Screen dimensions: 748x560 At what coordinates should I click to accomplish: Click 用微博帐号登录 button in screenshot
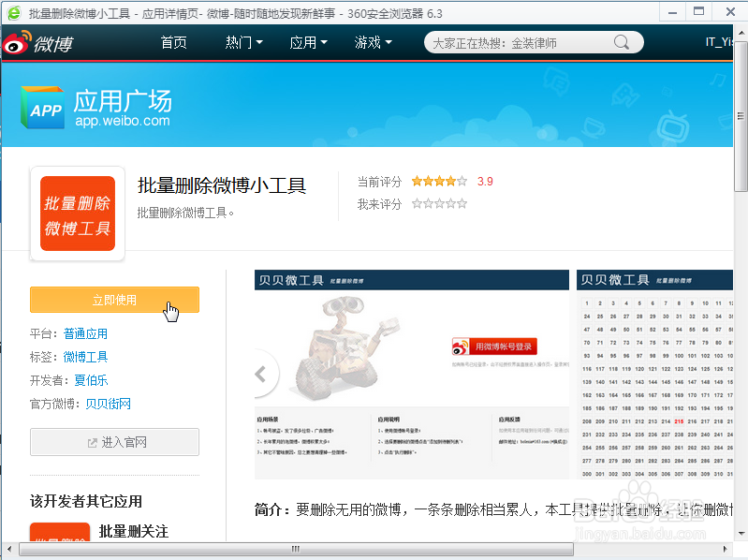tap(494, 346)
